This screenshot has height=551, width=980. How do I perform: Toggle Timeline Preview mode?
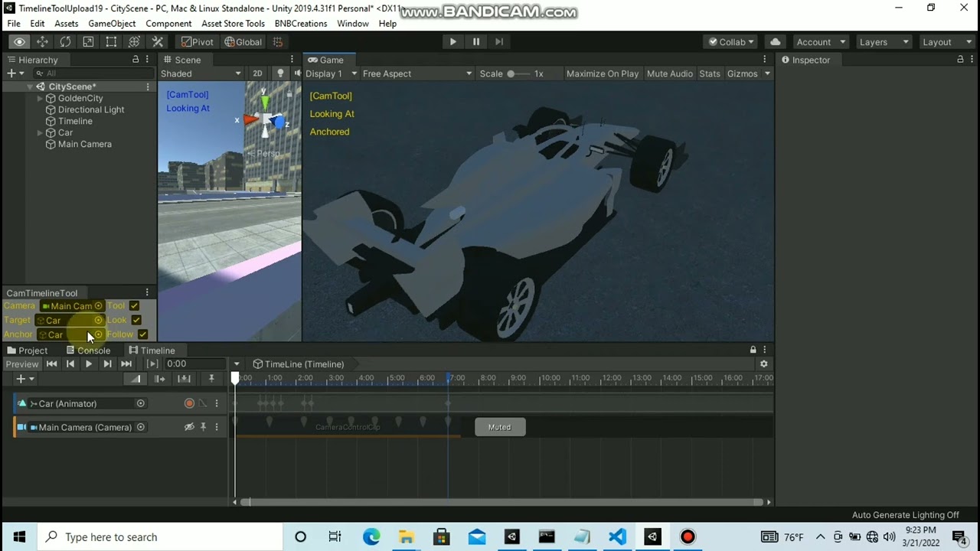pos(22,364)
